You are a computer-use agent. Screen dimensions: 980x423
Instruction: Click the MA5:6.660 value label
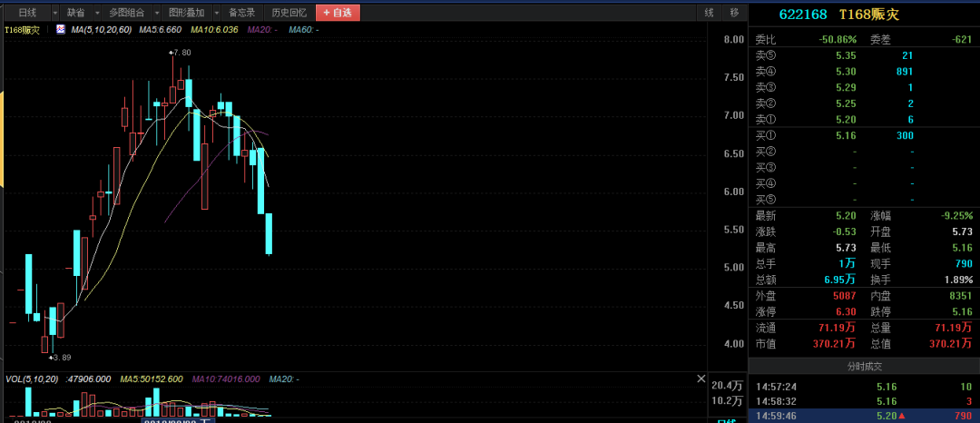(160, 29)
